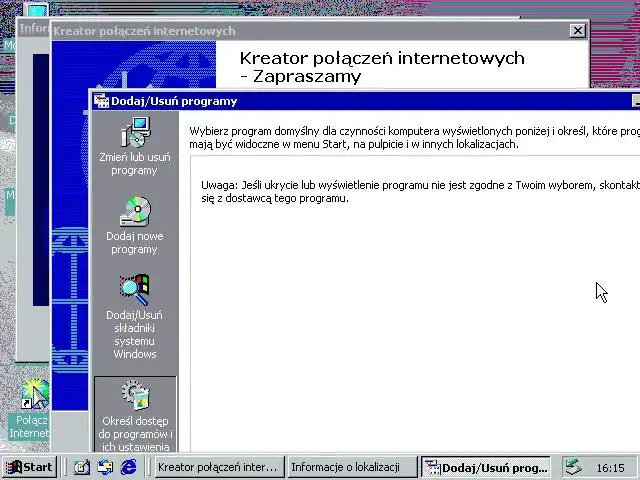Screen dimensions: 640x480
Task: Open Dodaj/Usuń składniki systemu Windows
Action: [x=135, y=317]
